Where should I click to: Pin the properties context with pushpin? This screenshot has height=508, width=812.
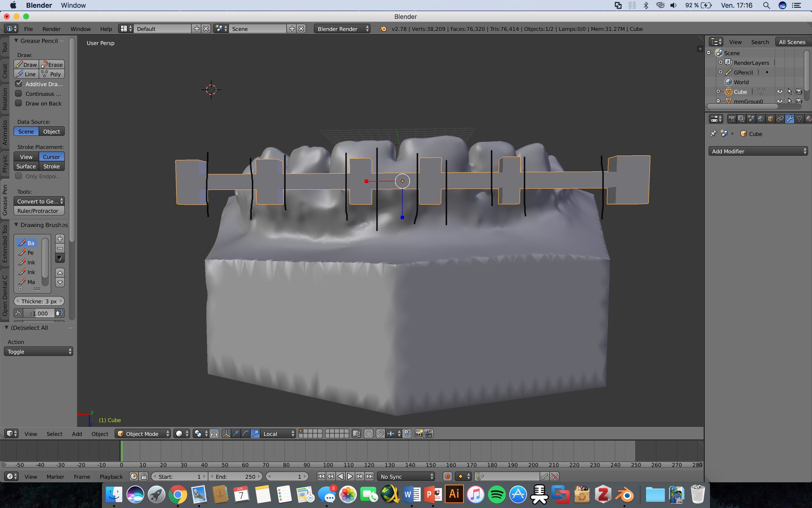coord(713,134)
